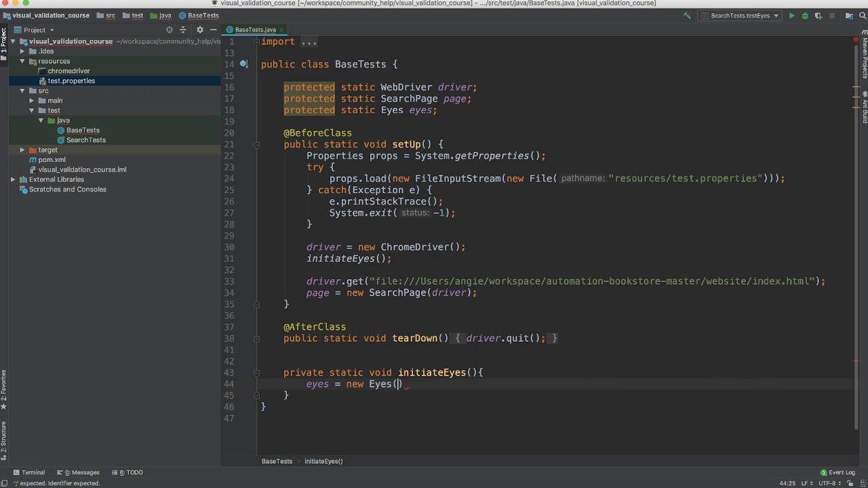Build the project with the hammer icon

[x=687, y=16]
